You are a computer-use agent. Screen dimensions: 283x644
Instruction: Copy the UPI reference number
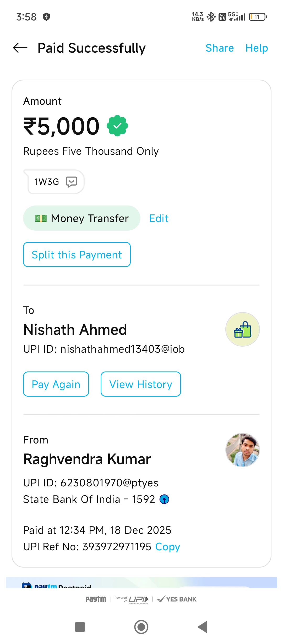point(167,547)
